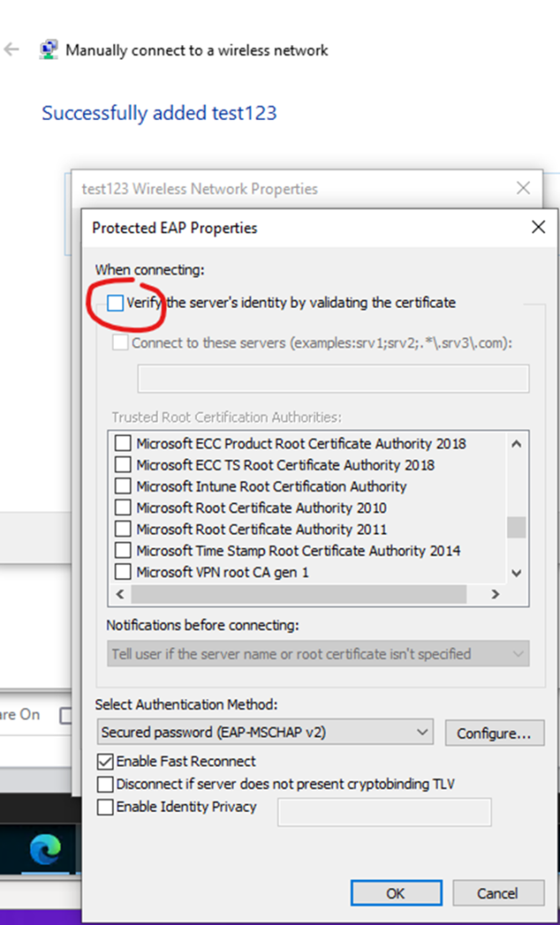This screenshot has width=560, height=925.
Task: Click the Connect to these servers text field
Action: click(x=333, y=378)
